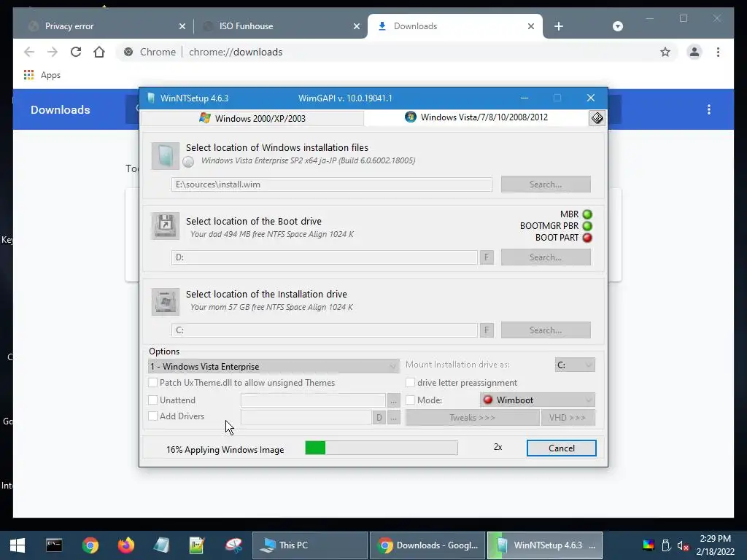Click the Installation drive C: path field
This screenshot has height=560, width=747.
[x=325, y=330]
